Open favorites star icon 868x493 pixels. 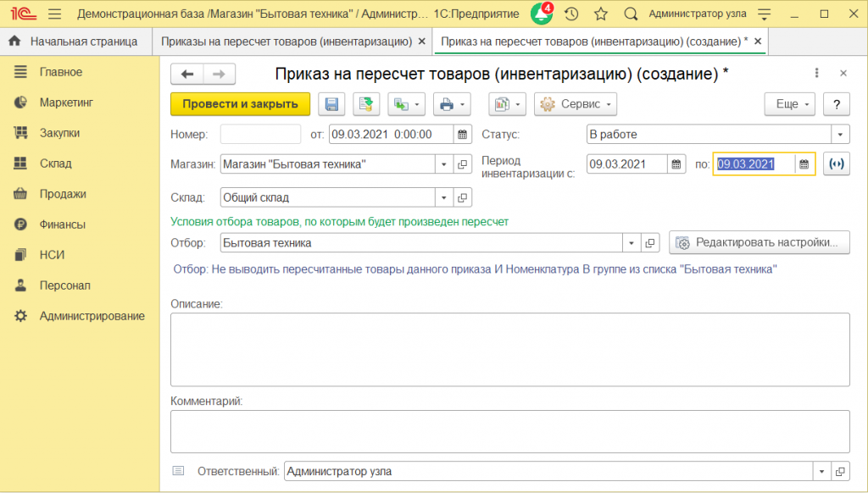(x=601, y=14)
